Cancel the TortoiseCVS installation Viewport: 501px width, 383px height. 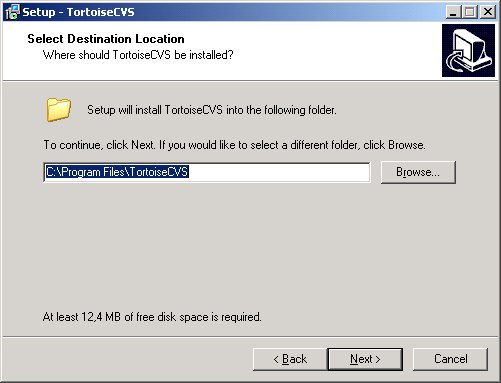point(450,359)
